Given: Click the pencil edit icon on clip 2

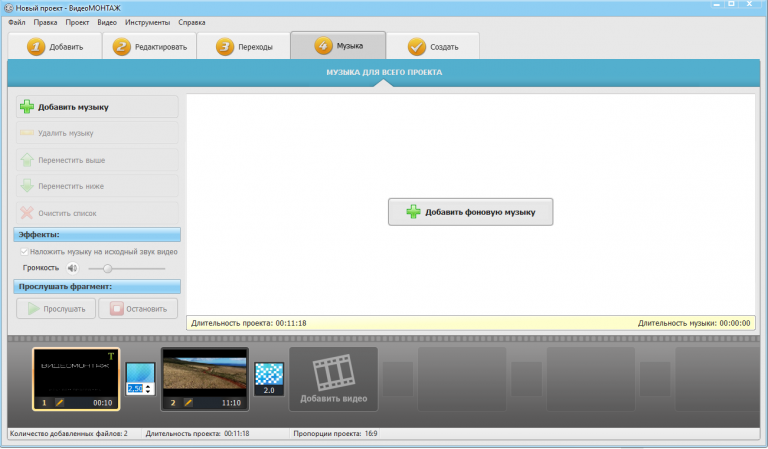Looking at the screenshot, I should pyautogui.click(x=188, y=402).
